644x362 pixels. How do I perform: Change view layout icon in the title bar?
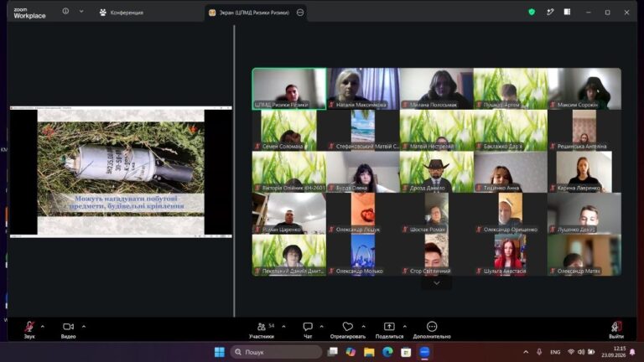(567, 12)
